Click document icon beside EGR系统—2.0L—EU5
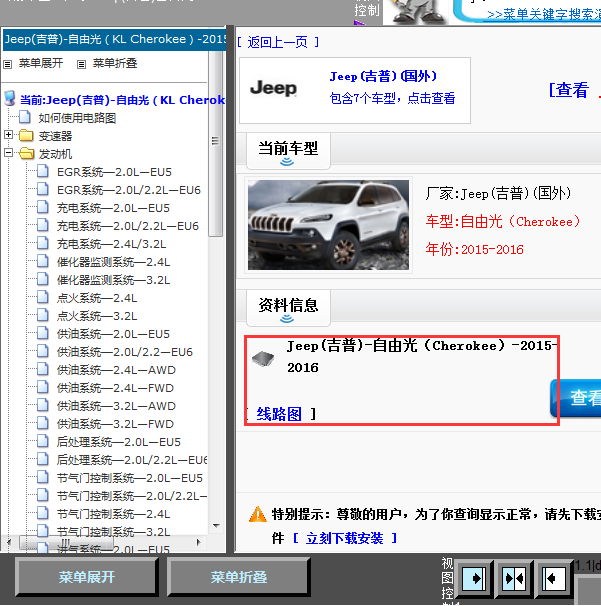Image resolution: width=601 pixels, height=606 pixels. [x=43, y=171]
